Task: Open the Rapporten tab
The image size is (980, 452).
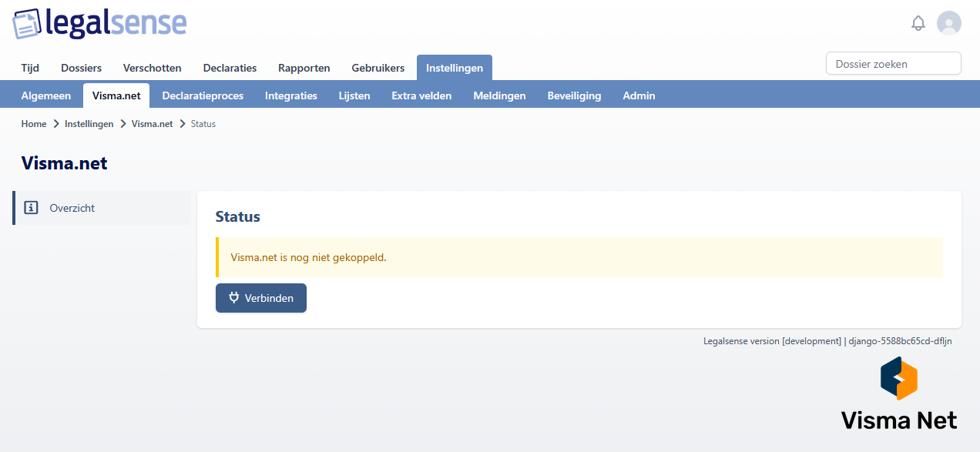Action: [304, 68]
